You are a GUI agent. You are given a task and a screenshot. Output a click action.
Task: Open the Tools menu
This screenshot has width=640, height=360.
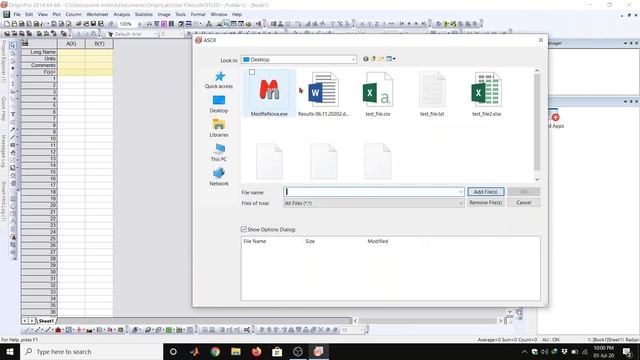[180, 14]
